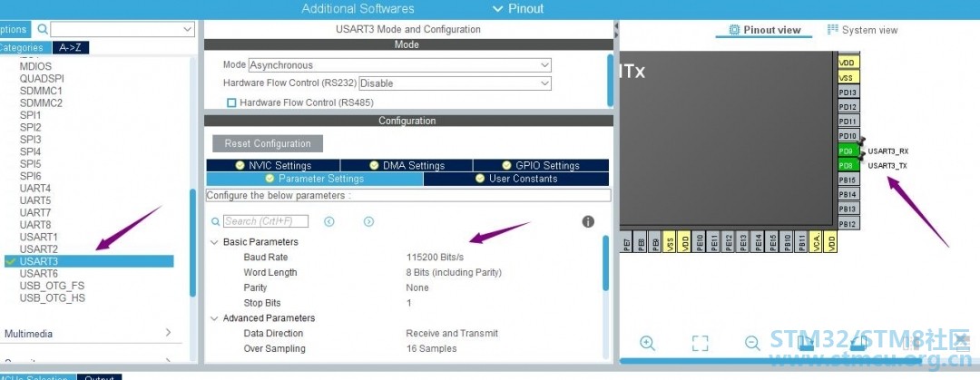Select UART7 peripheral

35,212
